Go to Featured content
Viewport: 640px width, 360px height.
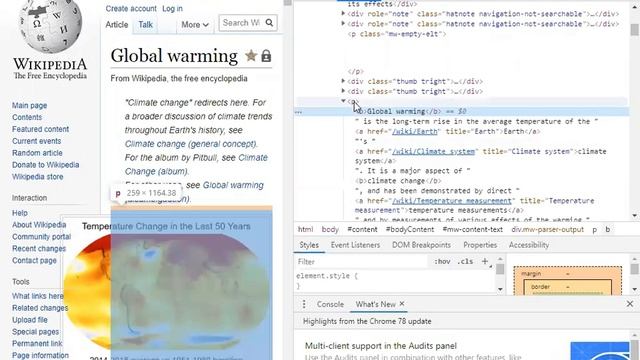click(x=40, y=129)
